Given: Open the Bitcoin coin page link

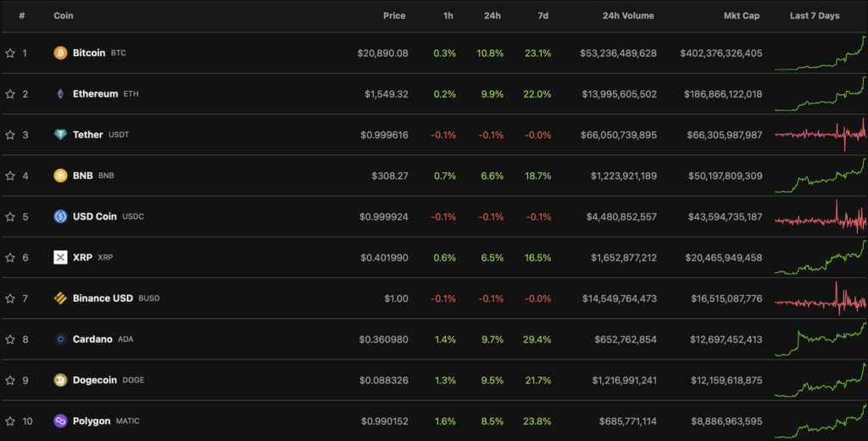Looking at the screenshot, I should point(89,53).
